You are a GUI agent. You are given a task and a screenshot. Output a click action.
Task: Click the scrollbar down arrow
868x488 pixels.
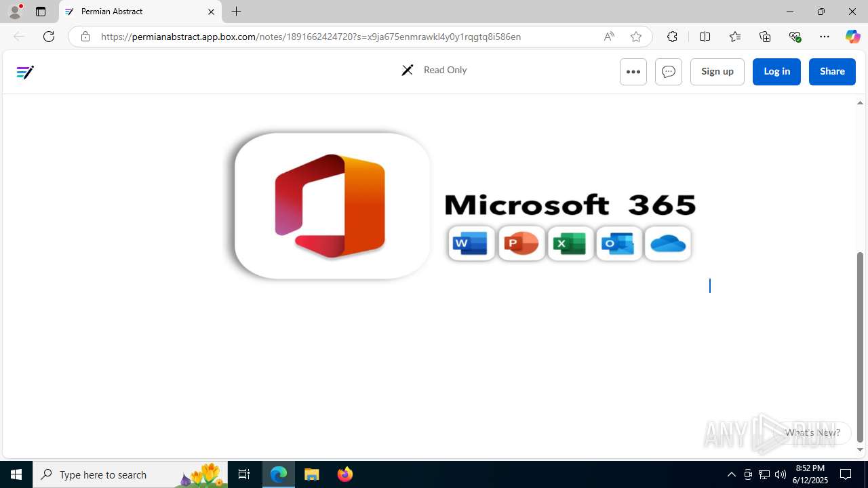[860, 450]
